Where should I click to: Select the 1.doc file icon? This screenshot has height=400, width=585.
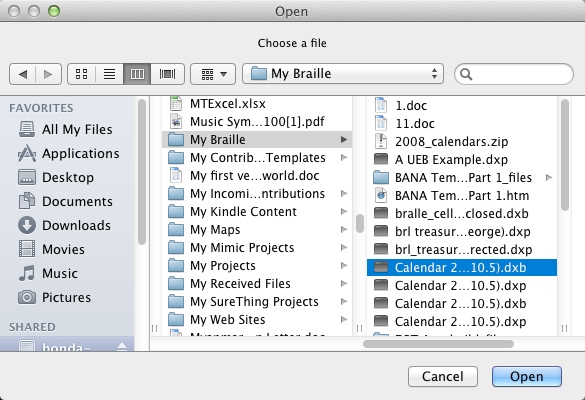381,105
